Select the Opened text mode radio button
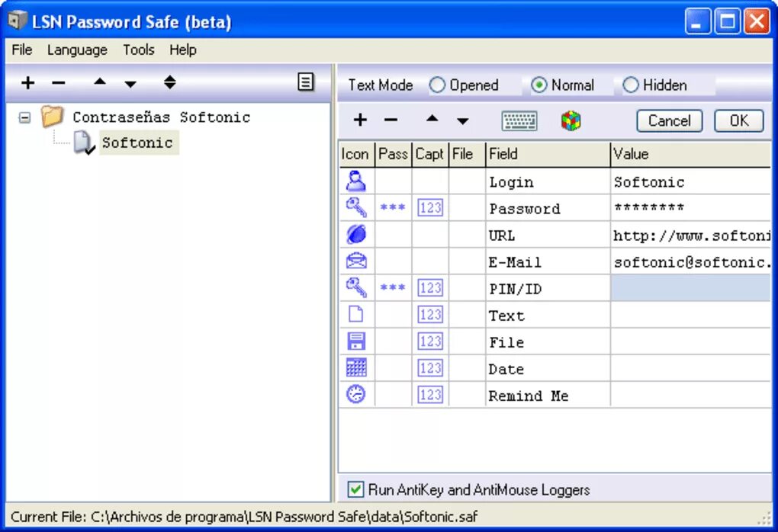 point(437,85)
